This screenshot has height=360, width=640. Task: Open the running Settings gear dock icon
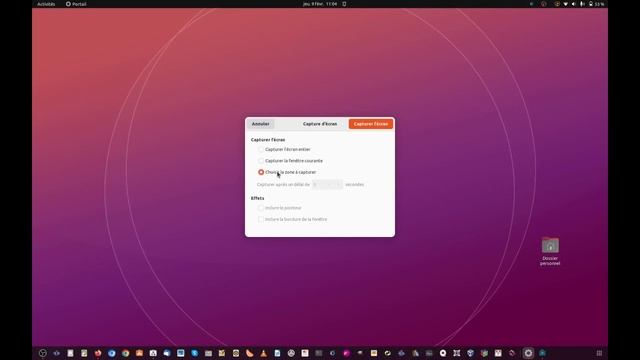tap(528, 353)
